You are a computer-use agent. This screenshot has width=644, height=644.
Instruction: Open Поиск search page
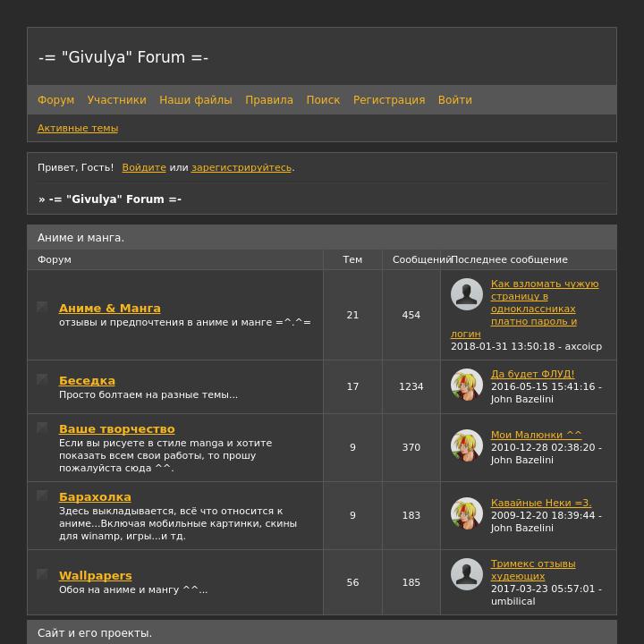click(323, 100)
